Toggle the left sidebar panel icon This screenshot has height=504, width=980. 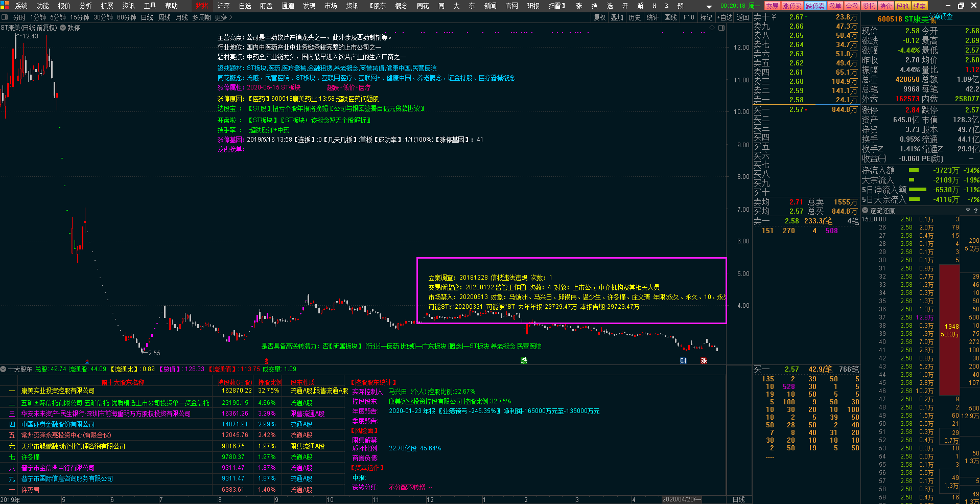tap(5, 17)
